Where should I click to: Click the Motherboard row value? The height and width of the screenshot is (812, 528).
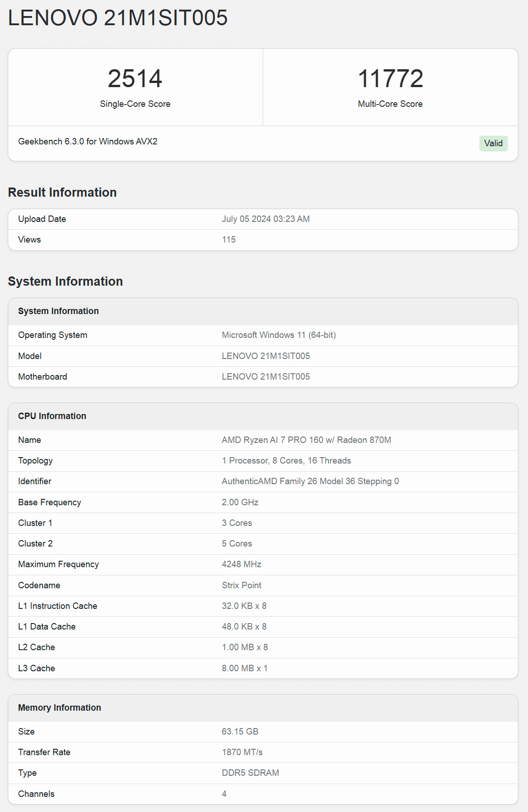[266, 376]
